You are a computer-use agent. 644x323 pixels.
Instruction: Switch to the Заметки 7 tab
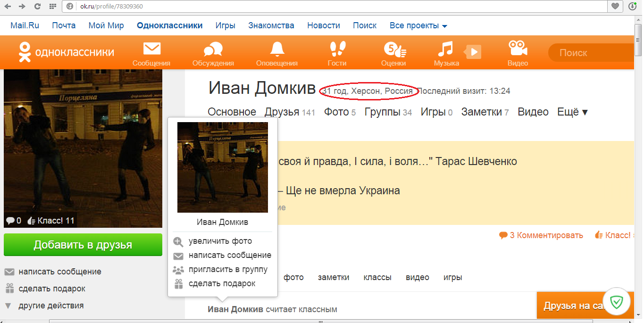pos(485,112)
